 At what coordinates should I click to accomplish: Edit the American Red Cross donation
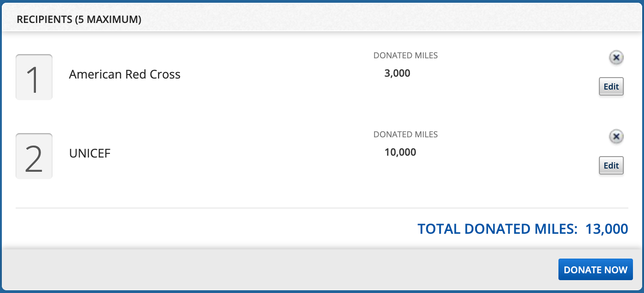point(611,86)
